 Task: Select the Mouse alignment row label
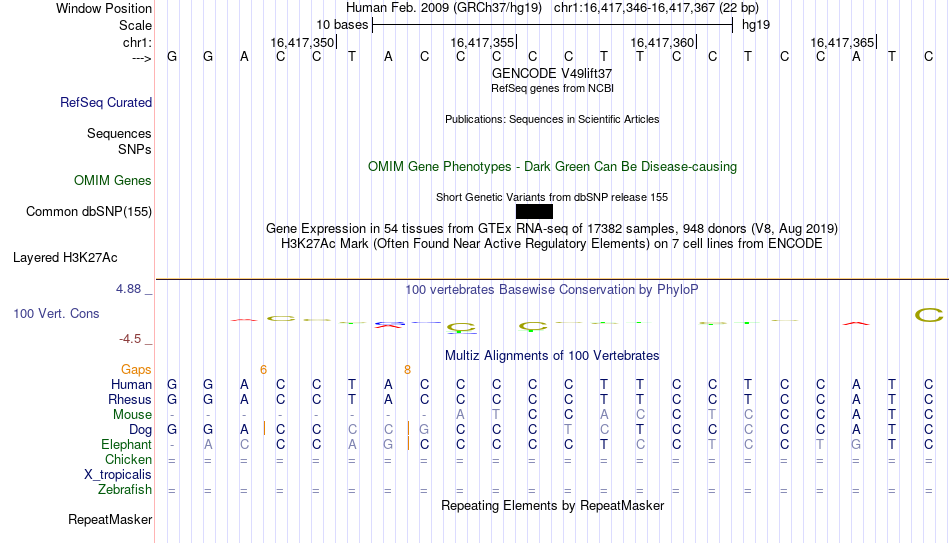click(x=132, y=415)
